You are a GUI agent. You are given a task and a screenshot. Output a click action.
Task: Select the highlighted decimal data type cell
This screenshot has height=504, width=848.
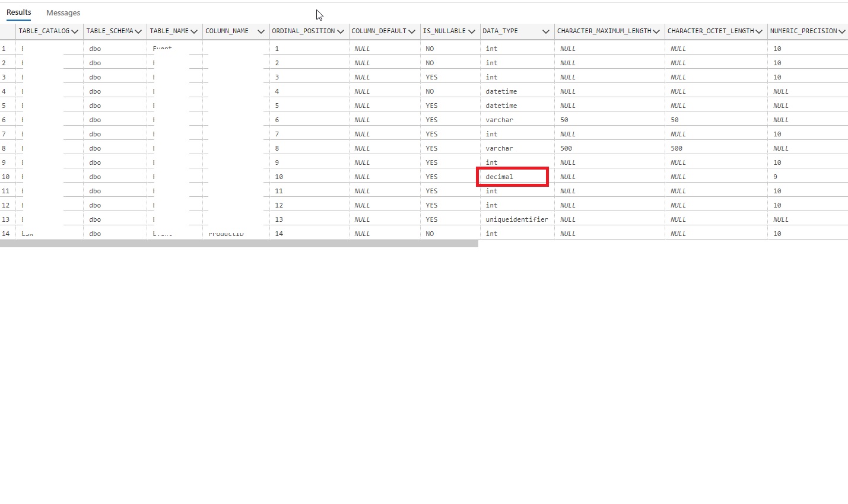pos(512,176)
